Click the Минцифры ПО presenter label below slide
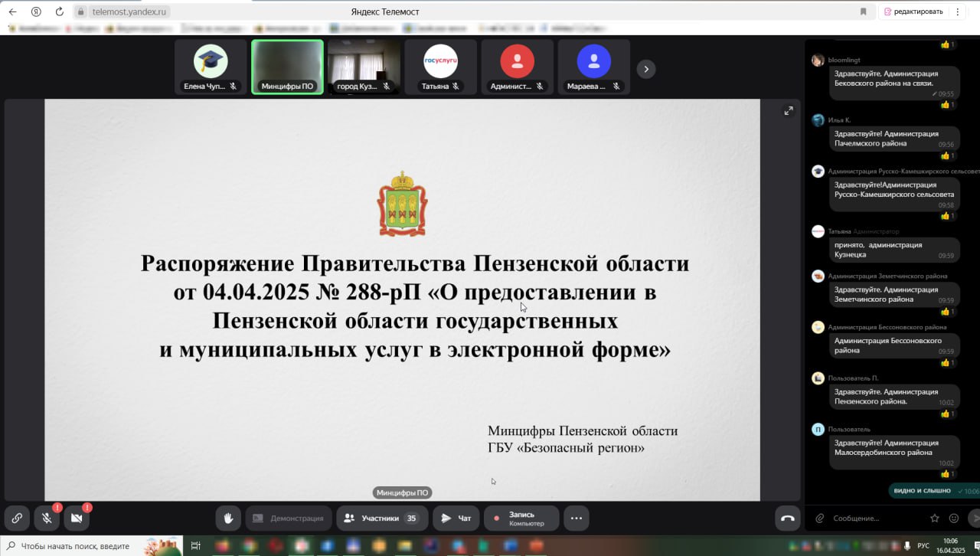The width and height of the screenshot is (980, 556). [402, 492]
